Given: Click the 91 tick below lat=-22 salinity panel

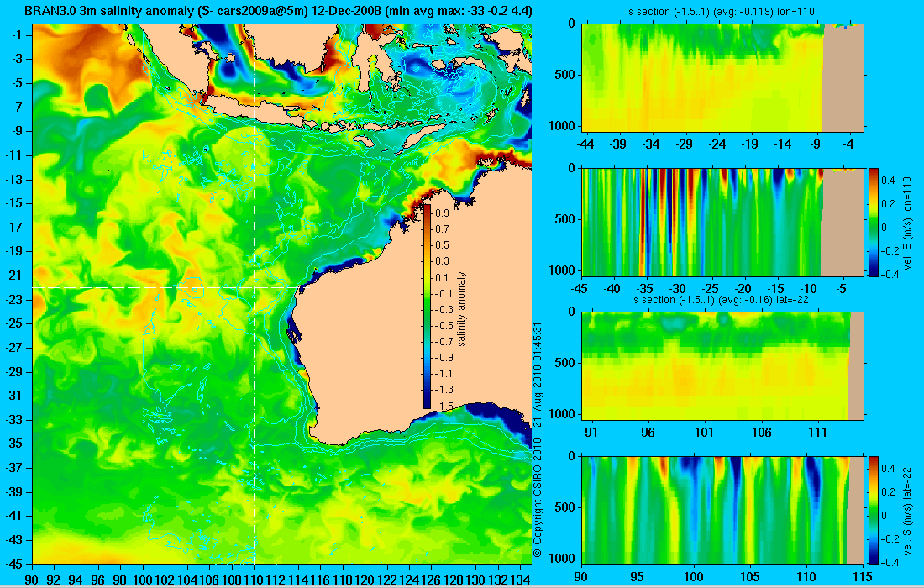Looking at the screenshot, I should (x=591, y=433).
